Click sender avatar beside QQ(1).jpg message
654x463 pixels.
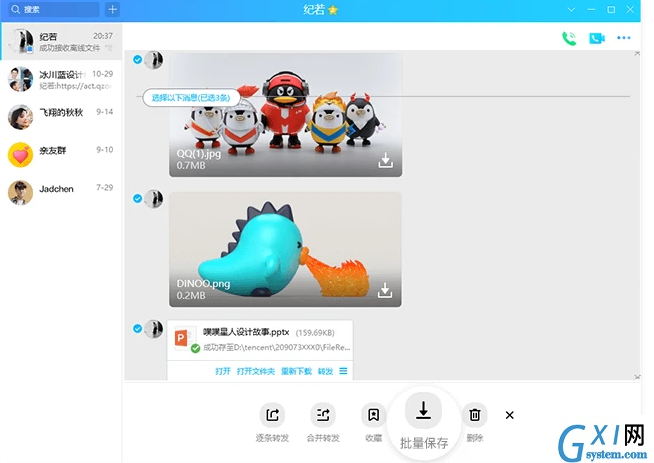153,60
